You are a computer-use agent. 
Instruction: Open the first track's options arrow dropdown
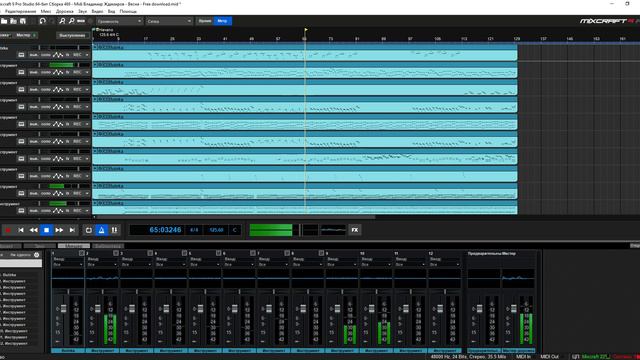point(87,55)
